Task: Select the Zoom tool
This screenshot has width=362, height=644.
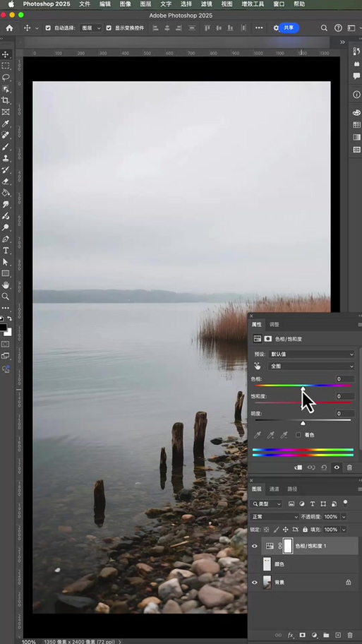Action: (x=6, y=296)
